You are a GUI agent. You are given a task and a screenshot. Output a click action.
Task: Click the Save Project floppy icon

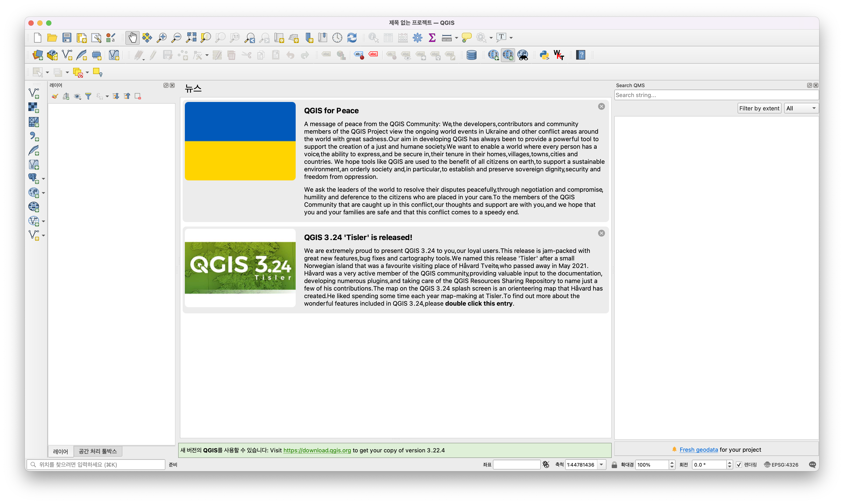point(67,37)
